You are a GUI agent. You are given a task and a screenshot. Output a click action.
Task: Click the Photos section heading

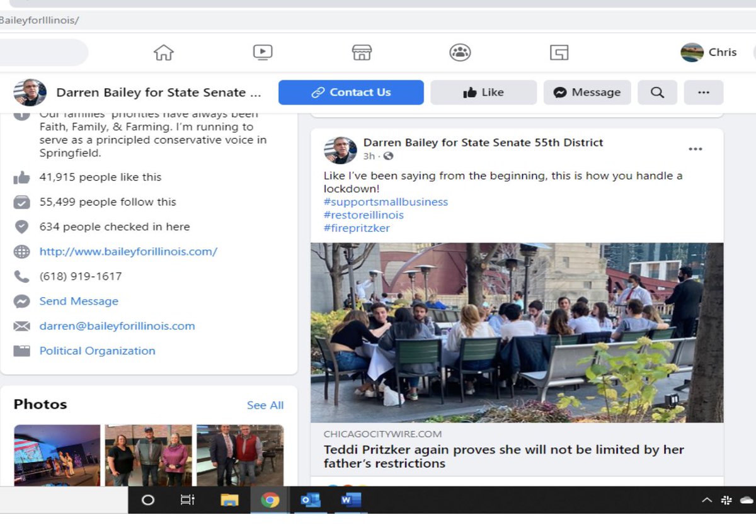pyautogui.click(x=40, y=404)
